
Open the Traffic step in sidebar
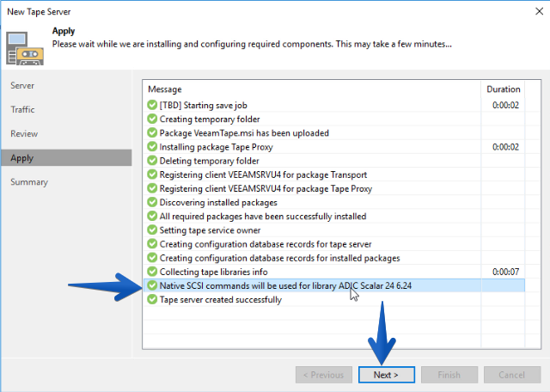tap(22, 109)
